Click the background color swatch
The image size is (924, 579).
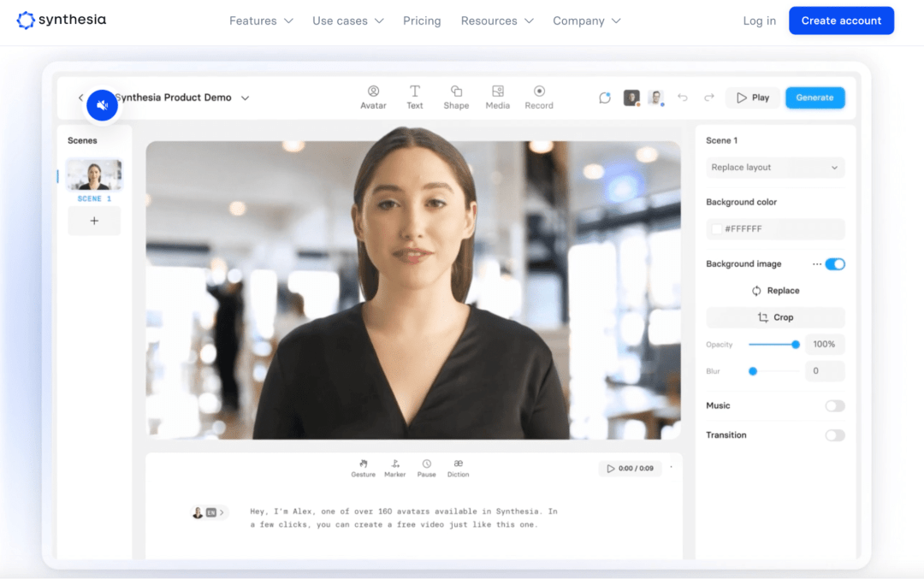(x=717, y=229)
